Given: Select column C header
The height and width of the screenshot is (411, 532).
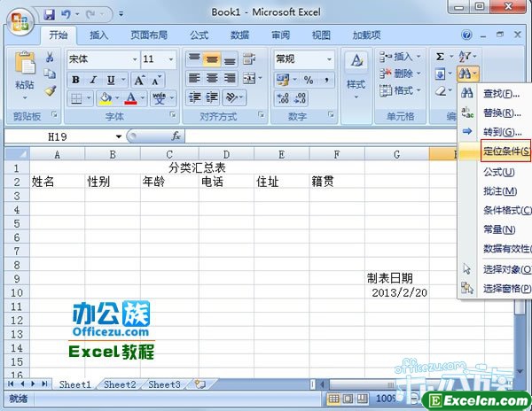Looking at the screenshot, I should click(x=169, y=154).
